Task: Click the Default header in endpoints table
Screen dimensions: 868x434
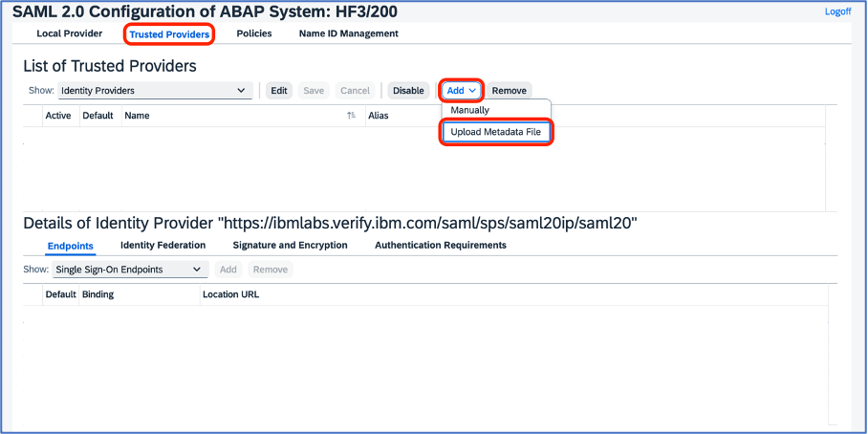Action: (x=60, y=294)
